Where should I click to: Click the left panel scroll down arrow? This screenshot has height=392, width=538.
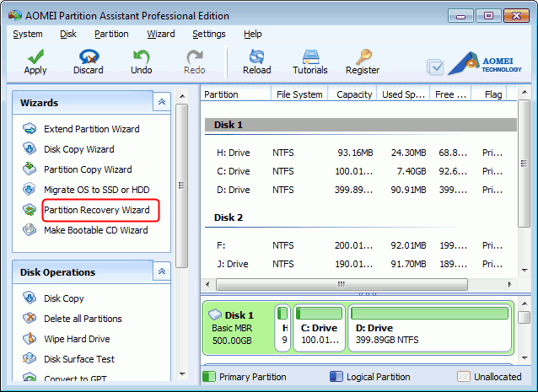click(x=182, y=374)
